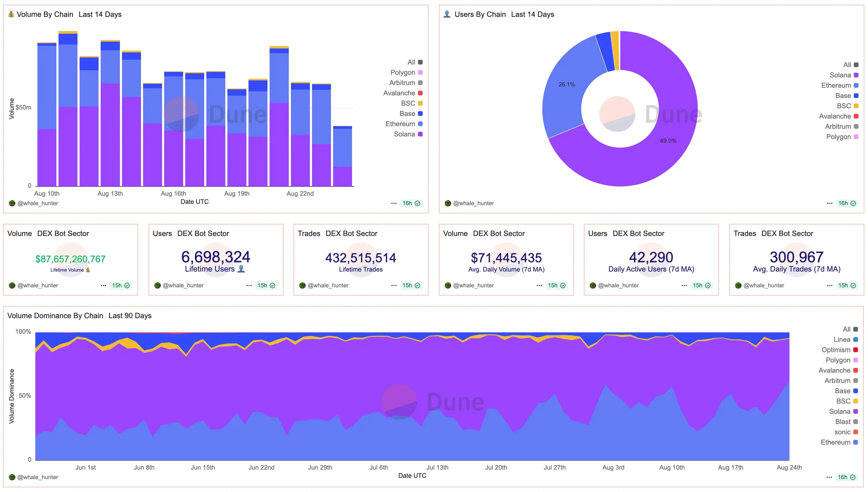The width and height of the screenshot is (868, 492).
Task: Open three-dot menu on Volume By Chain chart
Action: point(394,203)
